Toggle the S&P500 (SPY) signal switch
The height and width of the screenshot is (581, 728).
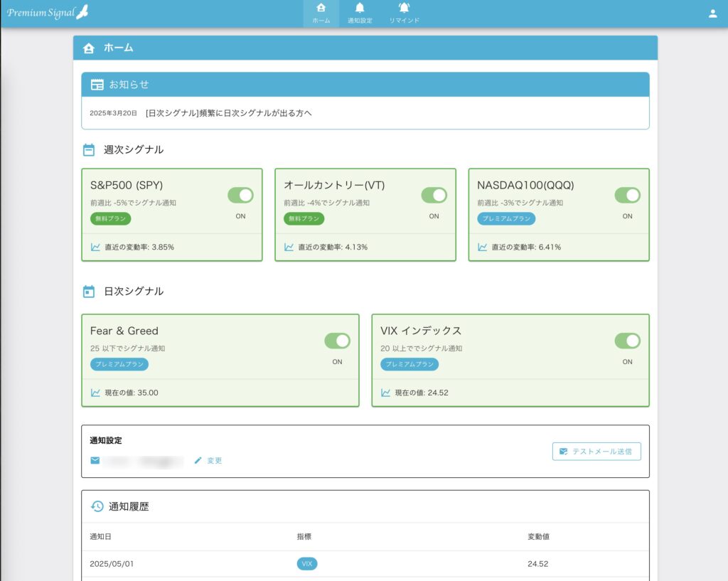point(240,195)
